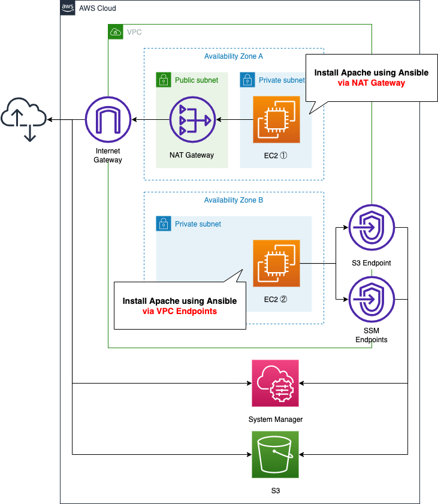The width and height of the screenshot is (438, 504).
Task: Click the 'VPC' label
Action: click(134, 32)
